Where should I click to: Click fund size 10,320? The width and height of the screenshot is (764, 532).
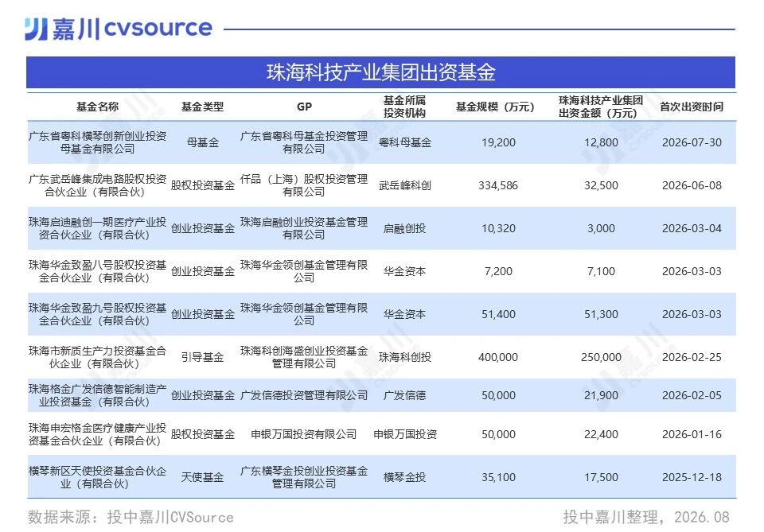tap(498, 228)
